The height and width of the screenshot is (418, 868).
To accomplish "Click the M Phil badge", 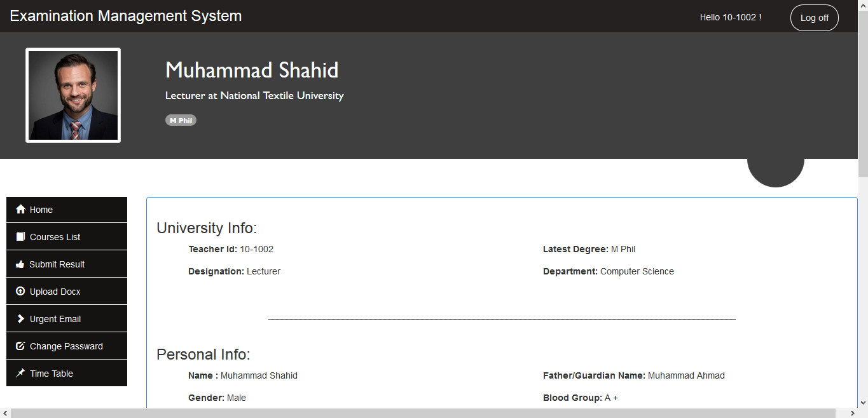I will pyautogui.click(x=181, y=121).
